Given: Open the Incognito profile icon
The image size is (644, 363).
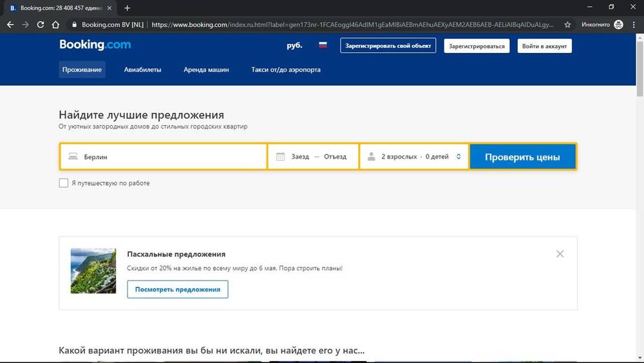Looking at the screenshot, I should 618,25.
